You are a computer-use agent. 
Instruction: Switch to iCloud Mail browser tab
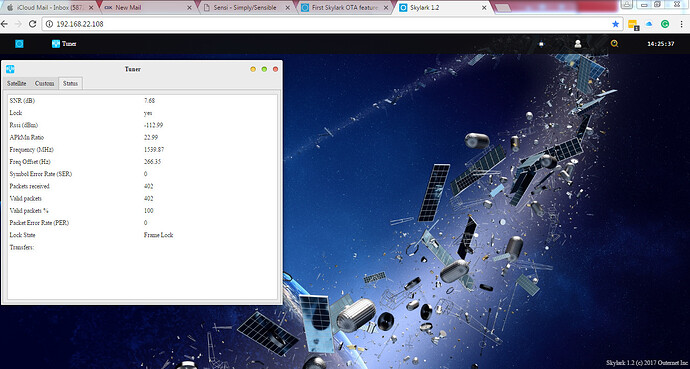[48, 8]
